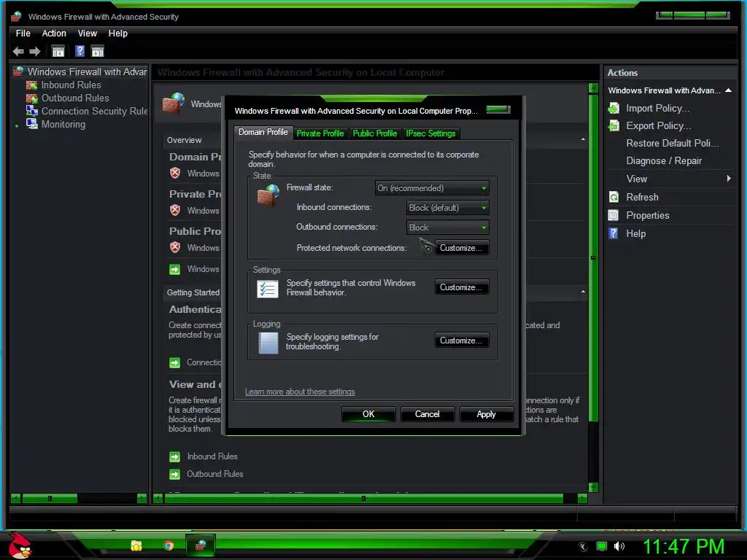
Task: Click the checklist icon in Settings section
Action: point(267,289)
